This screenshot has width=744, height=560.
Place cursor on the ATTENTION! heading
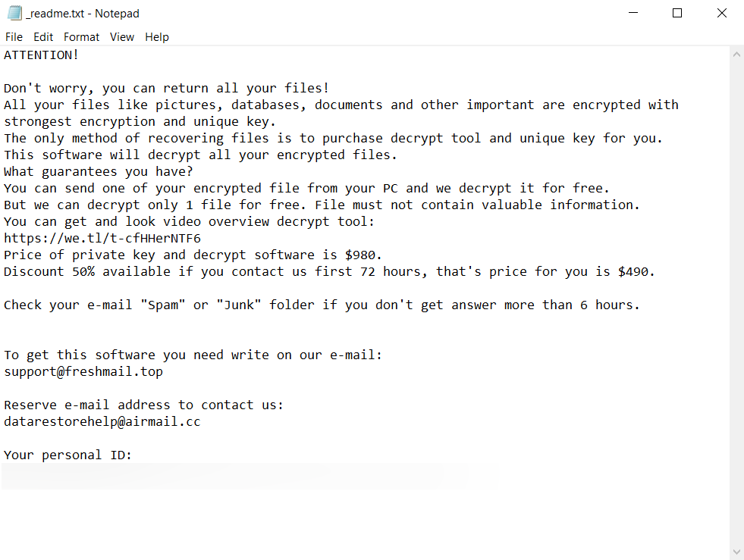click(41, 55)
